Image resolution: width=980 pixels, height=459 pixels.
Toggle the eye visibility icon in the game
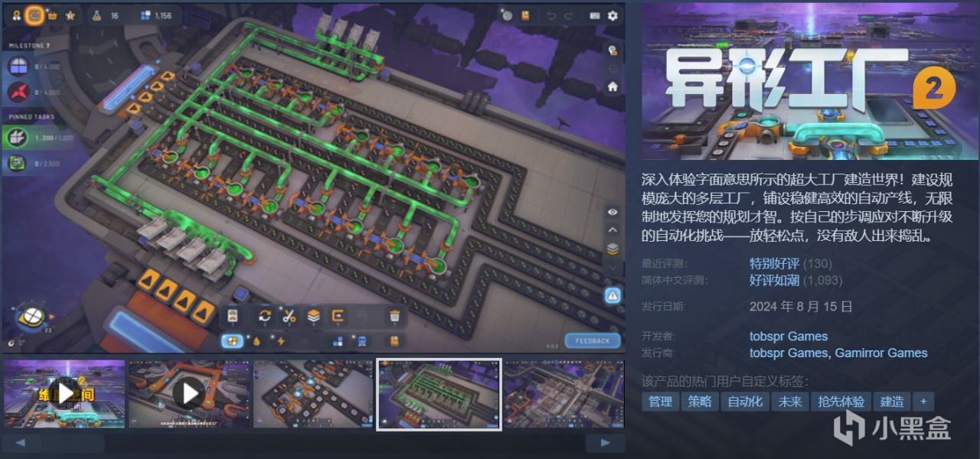612,212
